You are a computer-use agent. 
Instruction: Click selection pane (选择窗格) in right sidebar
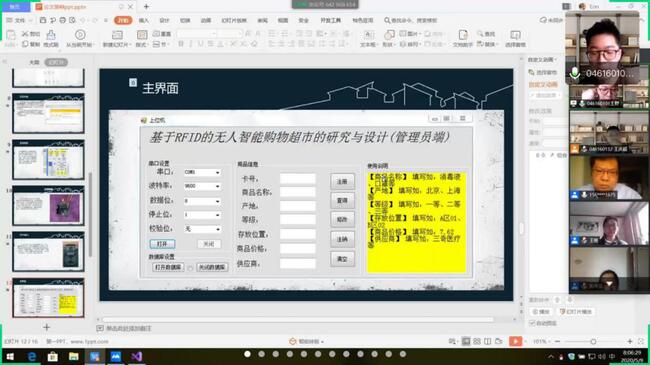pos(543,73)
